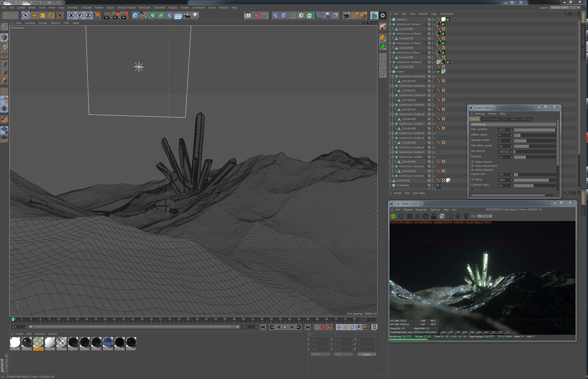The height and width of the screenshot is (379, 588).
Task: Open the Chn channel dropdown
Action: pos(485,216)
